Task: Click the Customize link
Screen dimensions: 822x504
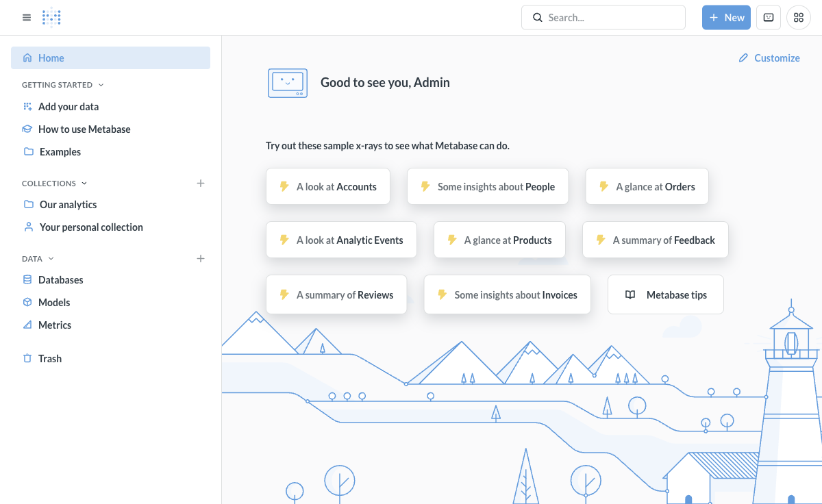Action: (x=769, y=58)
